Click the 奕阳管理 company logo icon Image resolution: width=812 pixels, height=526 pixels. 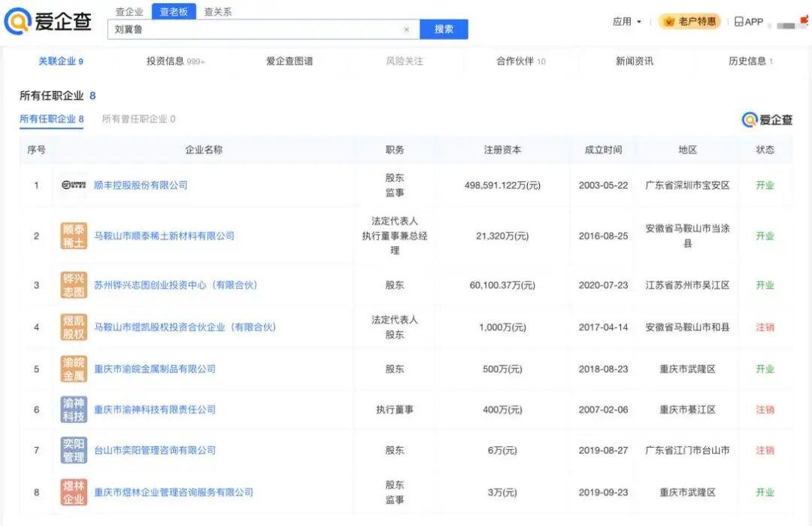[x=74, y=450]
